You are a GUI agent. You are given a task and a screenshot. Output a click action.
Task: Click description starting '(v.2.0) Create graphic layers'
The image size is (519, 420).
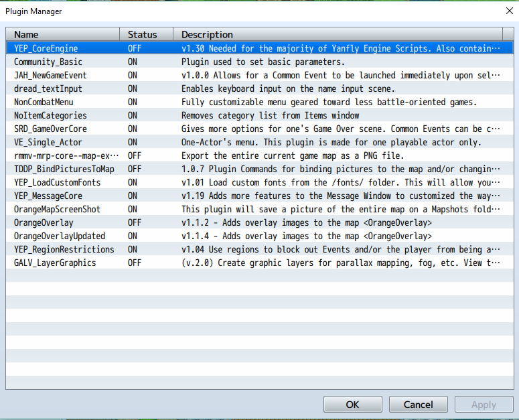pos(341,263)
